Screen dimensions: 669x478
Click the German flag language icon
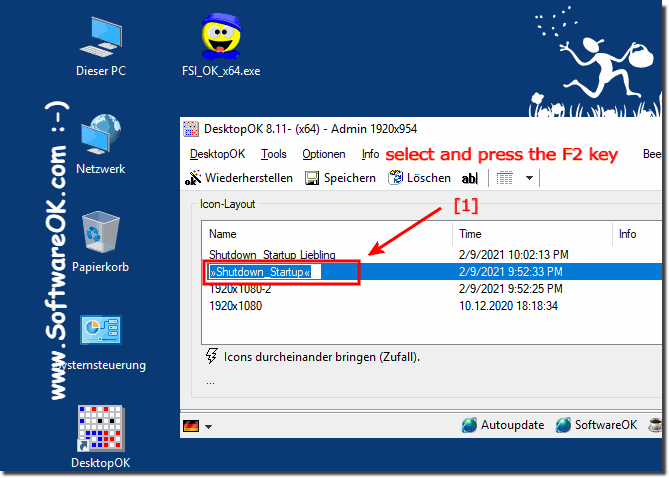tap(191, 426)
